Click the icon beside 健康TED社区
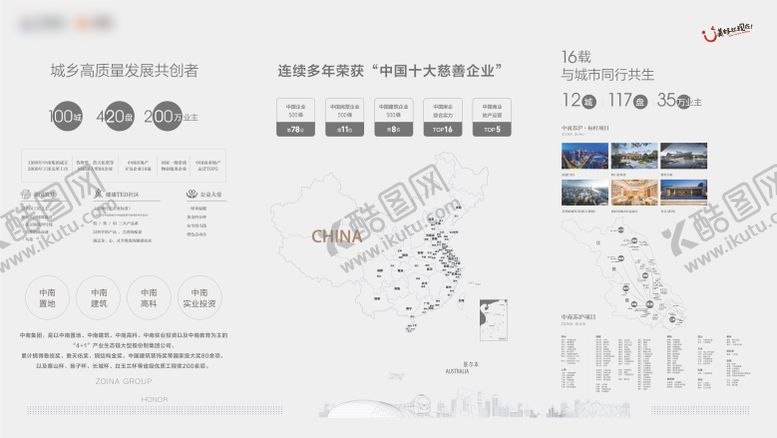The image size is (777, 438). 99,194
